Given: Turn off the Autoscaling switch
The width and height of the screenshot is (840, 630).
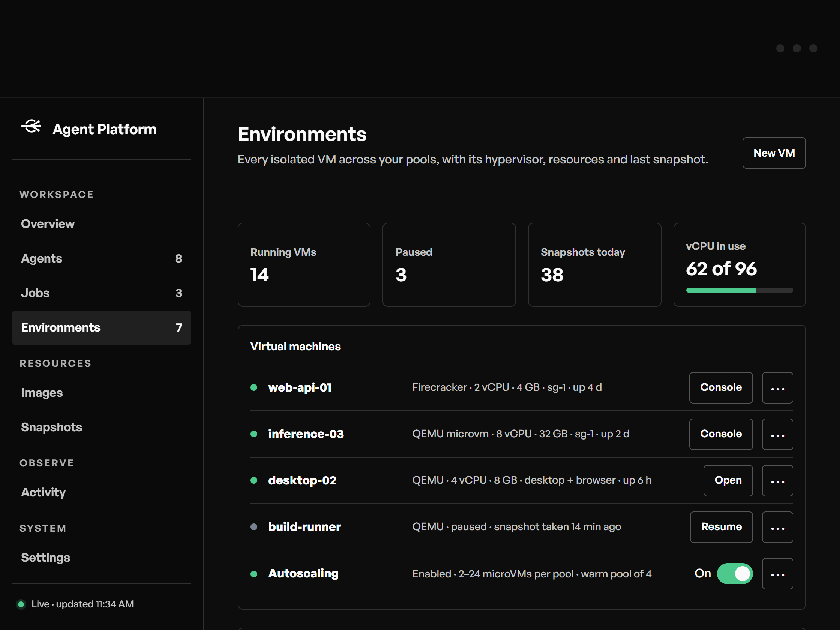Looking at the screenshot, I should (x=734, y=574).
